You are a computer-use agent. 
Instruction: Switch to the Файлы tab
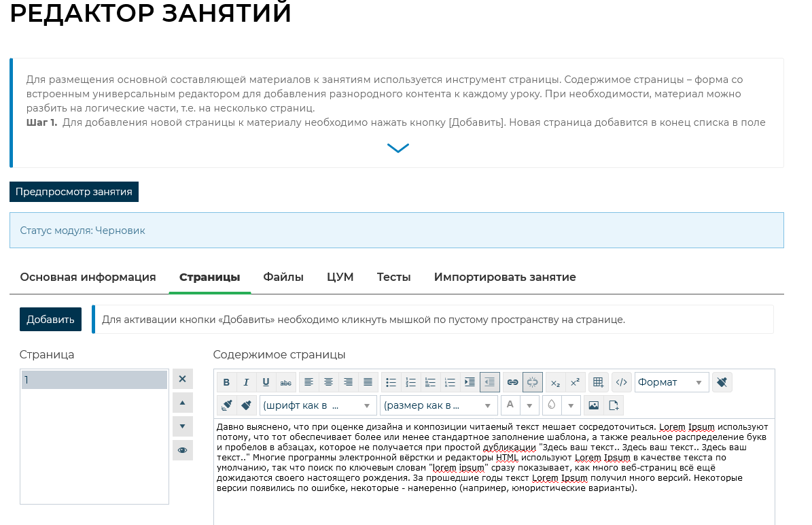coord(283,277)
